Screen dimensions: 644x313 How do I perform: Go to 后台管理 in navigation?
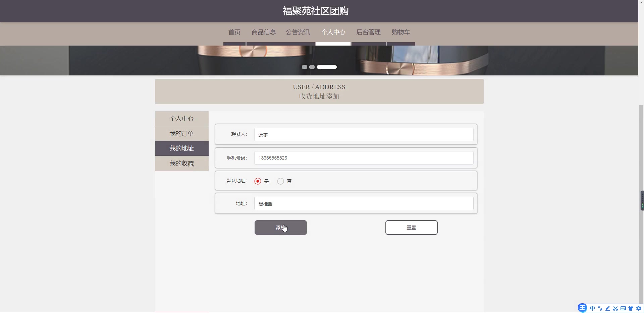368,32
